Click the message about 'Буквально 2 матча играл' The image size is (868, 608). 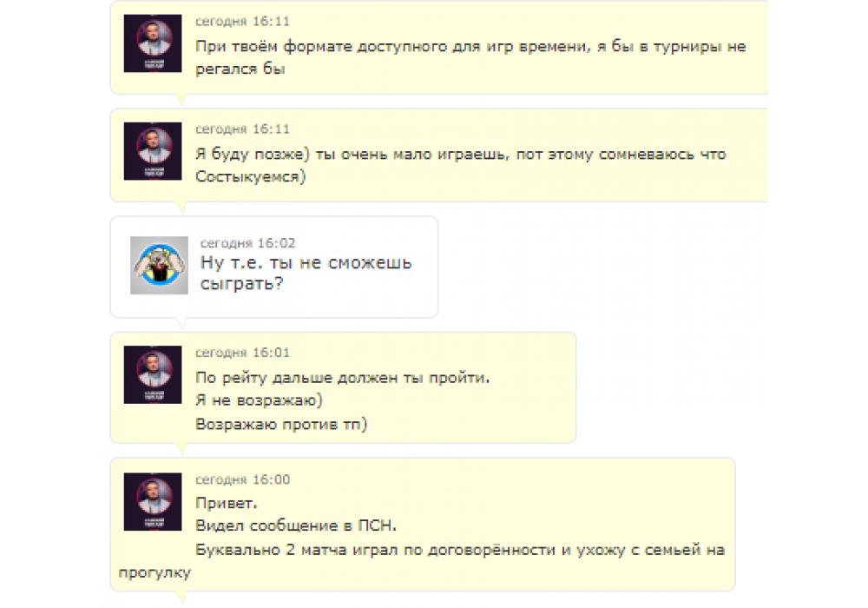[x=422, y=561]
